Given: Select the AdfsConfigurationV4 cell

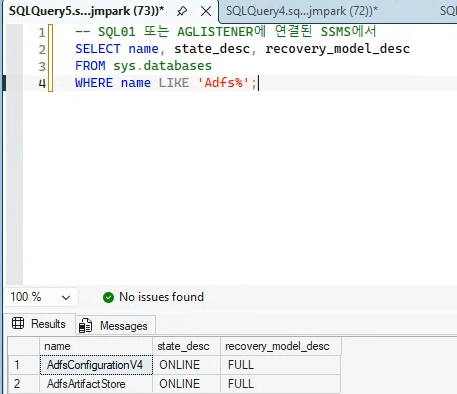Looking at the screenshot, I should (96, 365).
